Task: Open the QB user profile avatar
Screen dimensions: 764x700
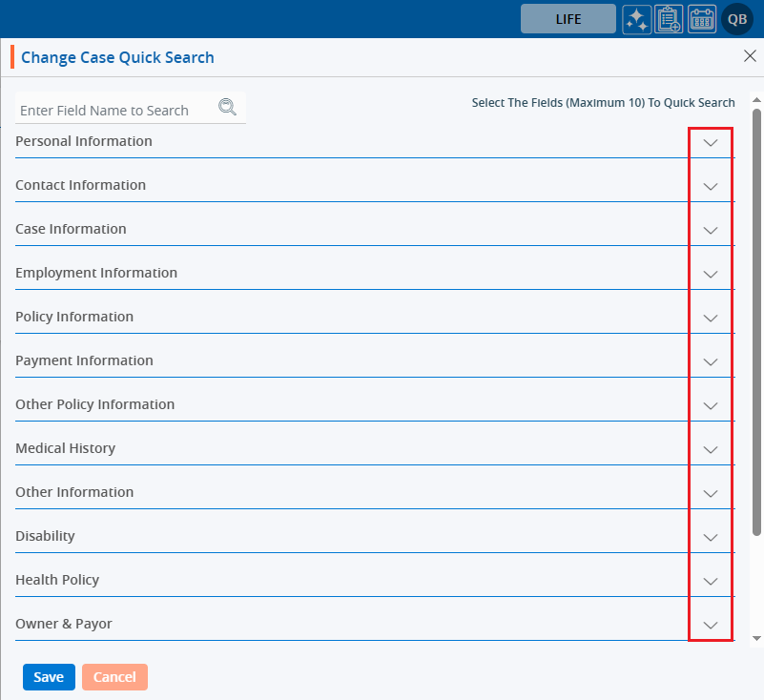Action: 737,19
